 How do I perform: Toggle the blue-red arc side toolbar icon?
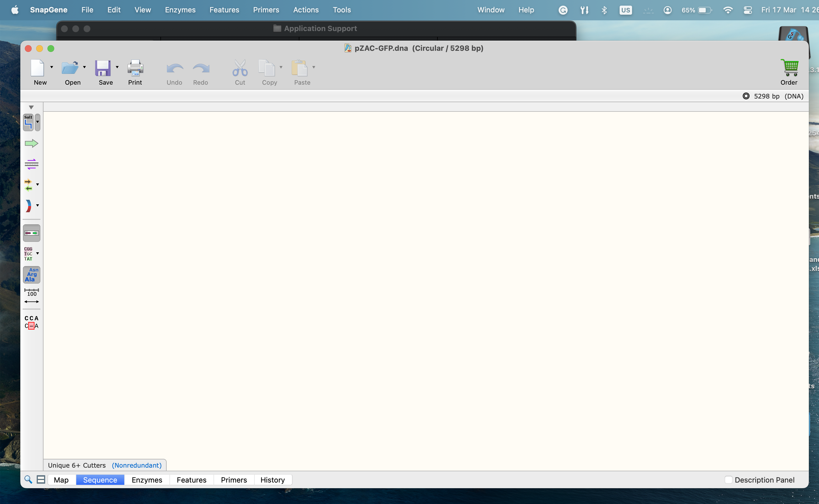click(28, 206)
